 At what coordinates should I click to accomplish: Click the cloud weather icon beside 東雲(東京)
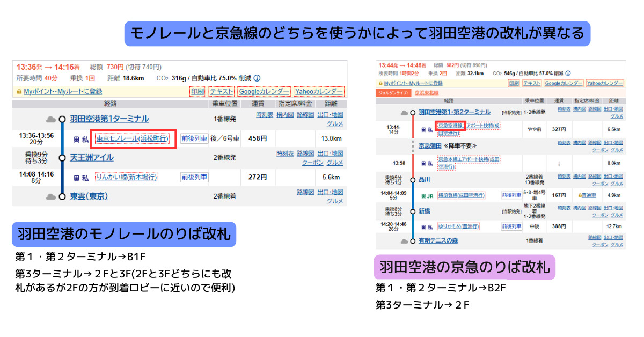(51, 196)
